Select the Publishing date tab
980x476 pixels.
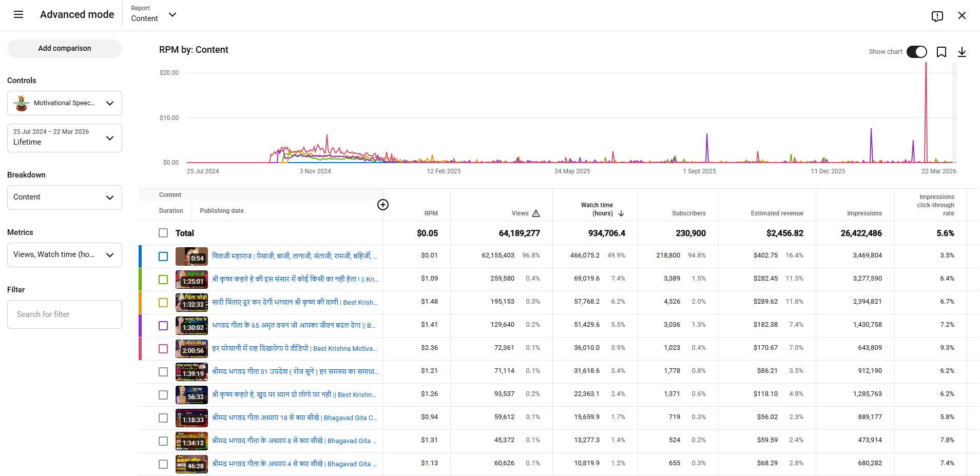point(222,211)
